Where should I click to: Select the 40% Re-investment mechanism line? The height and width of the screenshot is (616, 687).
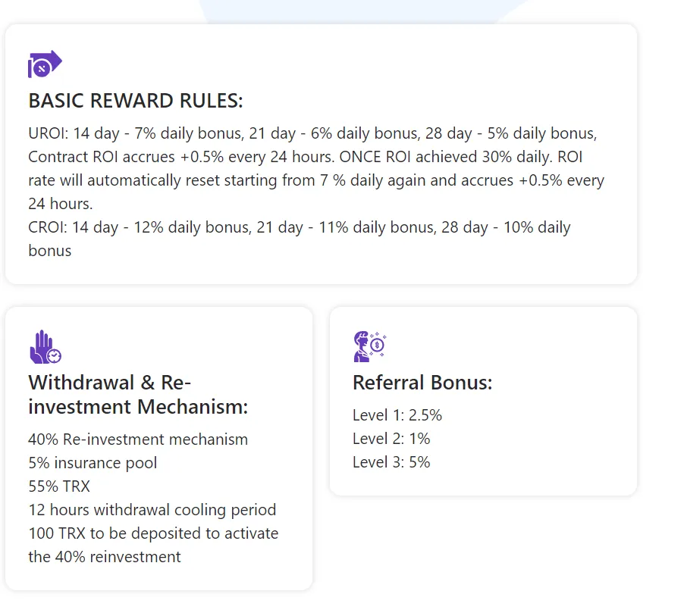click(138, 439)
